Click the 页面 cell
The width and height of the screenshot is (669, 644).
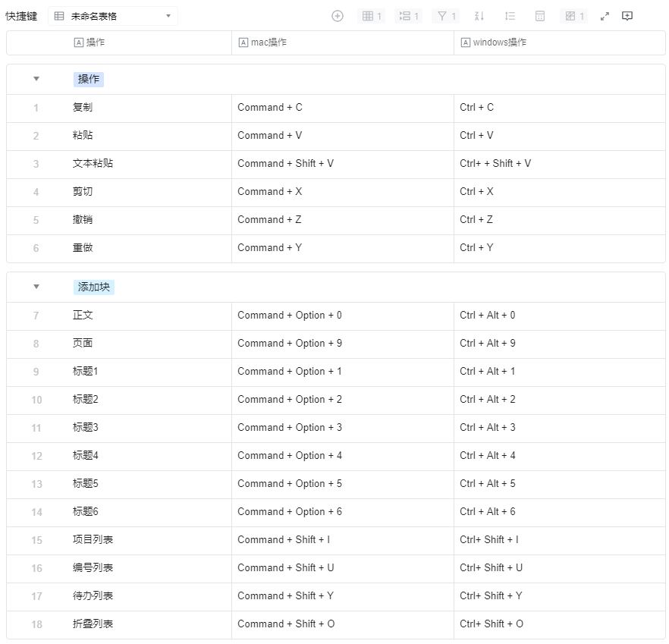coord(149,344)
